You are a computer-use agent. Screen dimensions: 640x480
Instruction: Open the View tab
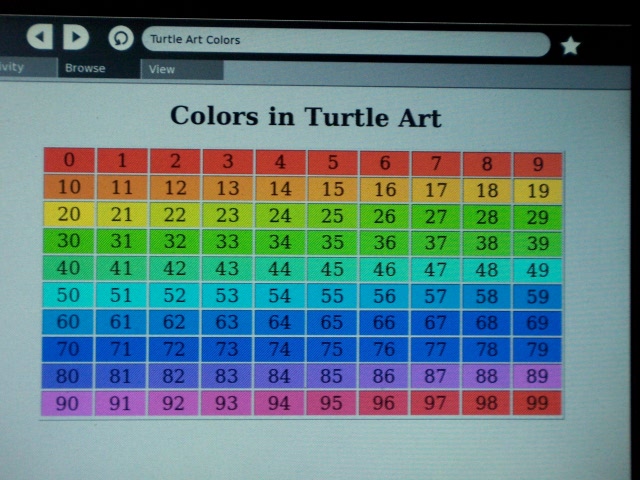pyautogui.click(x=162, y=69)
